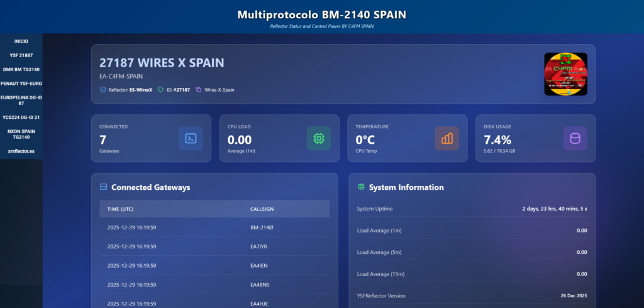Click the server icon beside Connected Gateways heading
Image resolution: width=644 pixels, height=308 pixels.
click(104, 187)
